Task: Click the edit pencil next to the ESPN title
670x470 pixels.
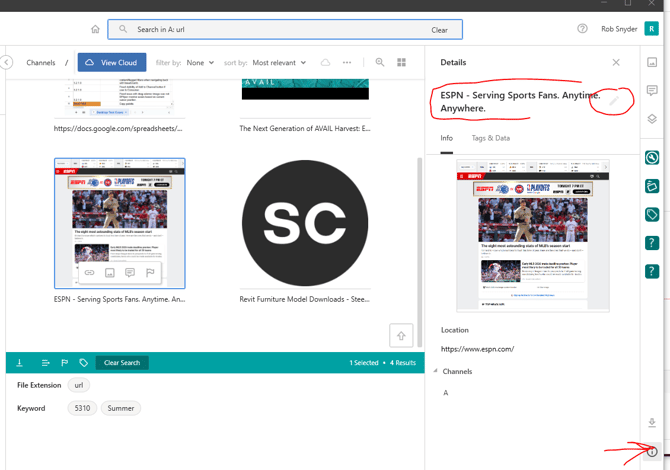Action: click(x=614, y=101)
